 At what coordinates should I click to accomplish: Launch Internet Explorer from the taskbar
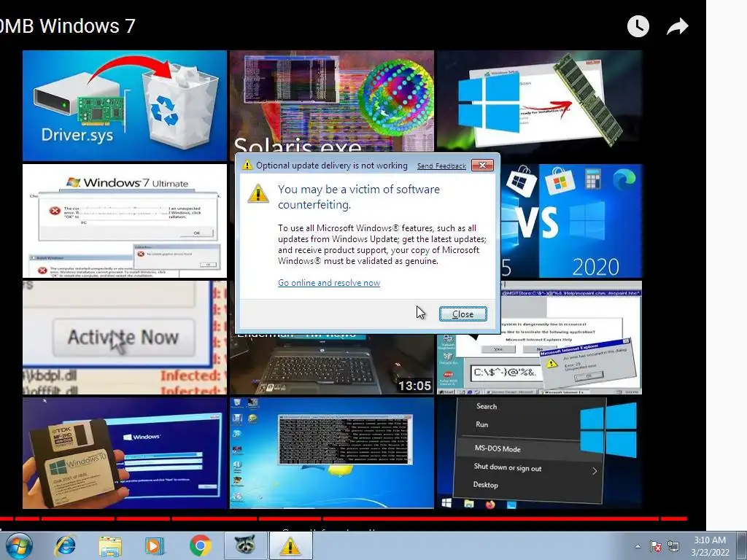pos(65,545)
